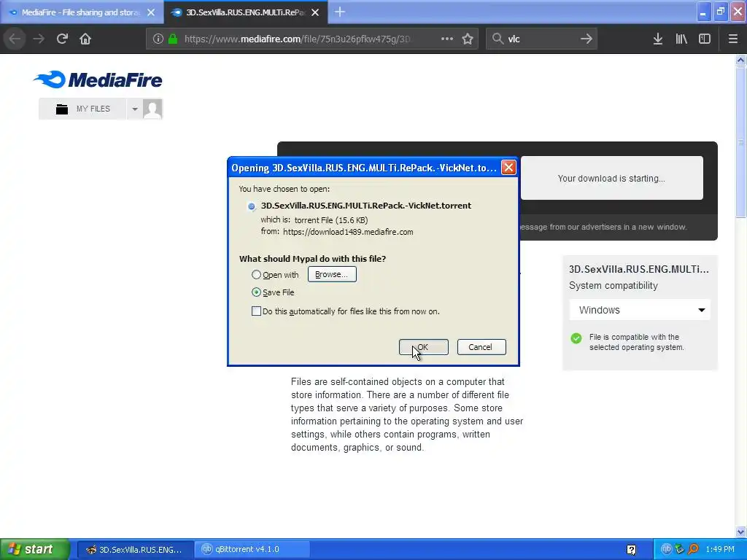
Task: Open a new browser tab
Action: tap(340, 12)
